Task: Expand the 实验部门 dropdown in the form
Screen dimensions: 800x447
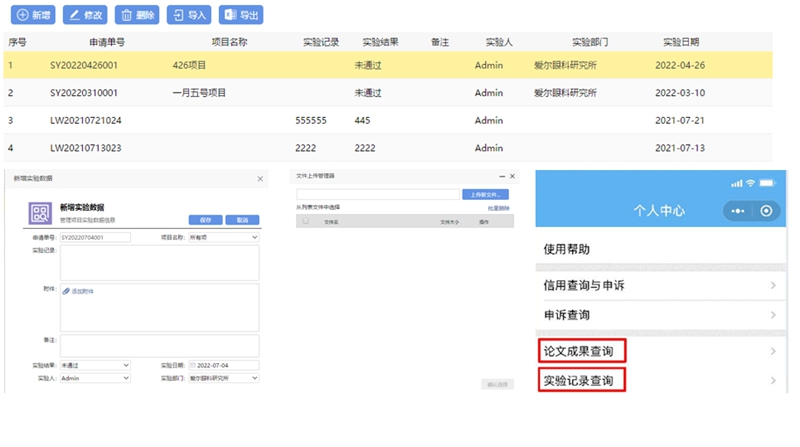Action: [x=223, y=379]
